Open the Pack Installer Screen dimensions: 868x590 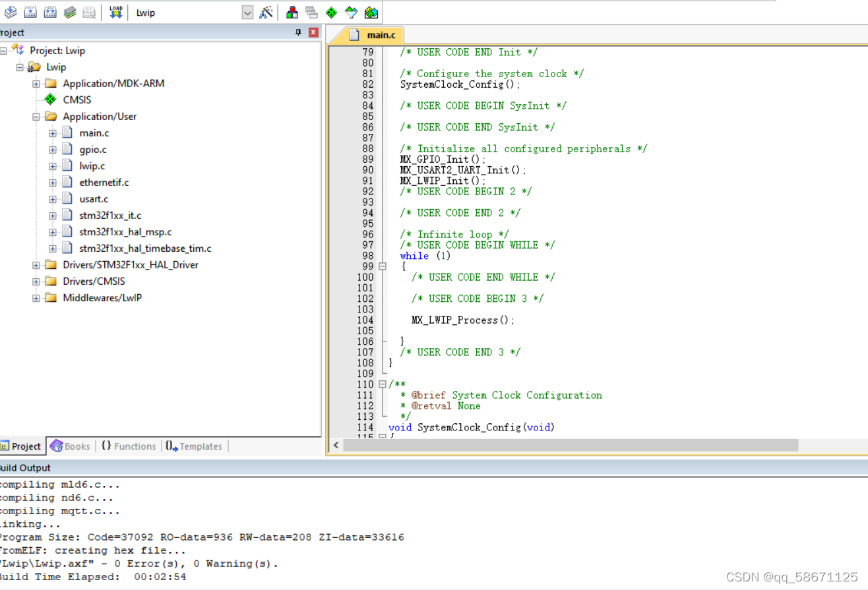(x=371, y=12)
